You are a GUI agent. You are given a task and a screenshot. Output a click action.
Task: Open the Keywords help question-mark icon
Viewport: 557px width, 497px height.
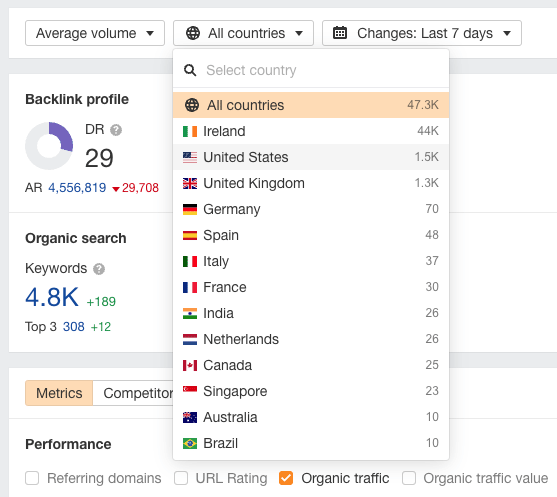99,269
